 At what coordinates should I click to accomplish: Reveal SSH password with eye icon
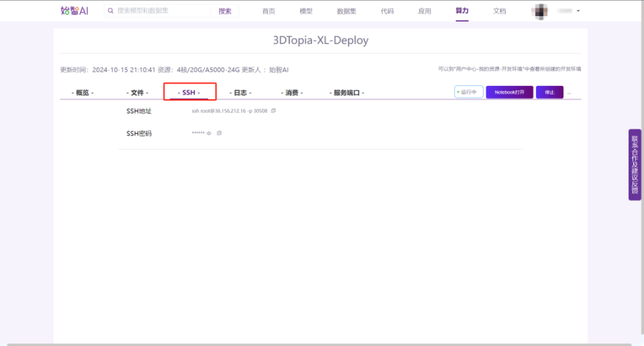pos(209,133)
